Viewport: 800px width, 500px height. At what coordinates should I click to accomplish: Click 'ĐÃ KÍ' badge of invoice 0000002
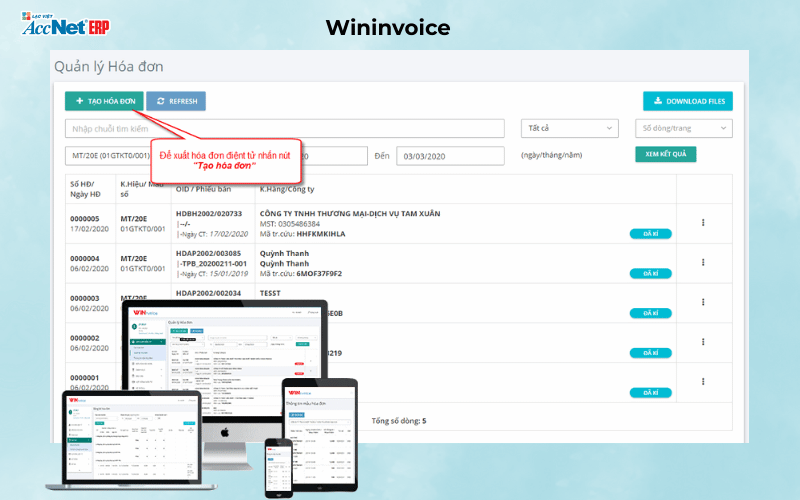(x=651, y=353)
